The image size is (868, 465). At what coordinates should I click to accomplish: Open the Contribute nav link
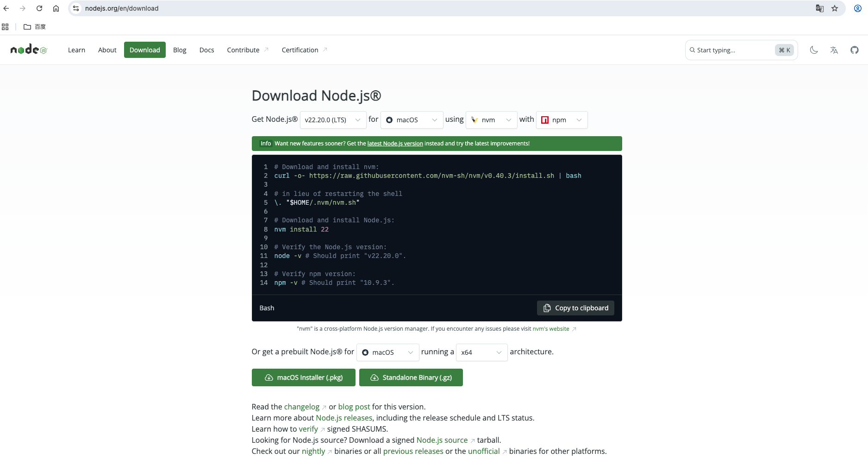(x=247, y=50)
